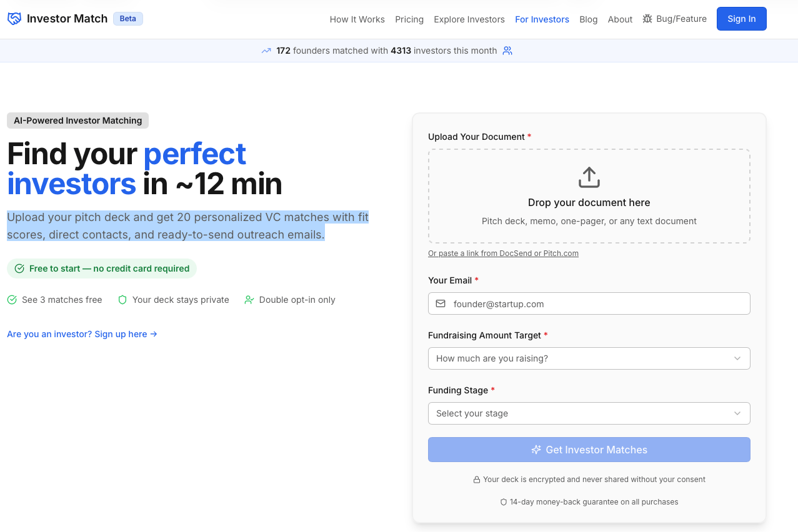Go to Explore Investors in navigation

click(469, 19)
